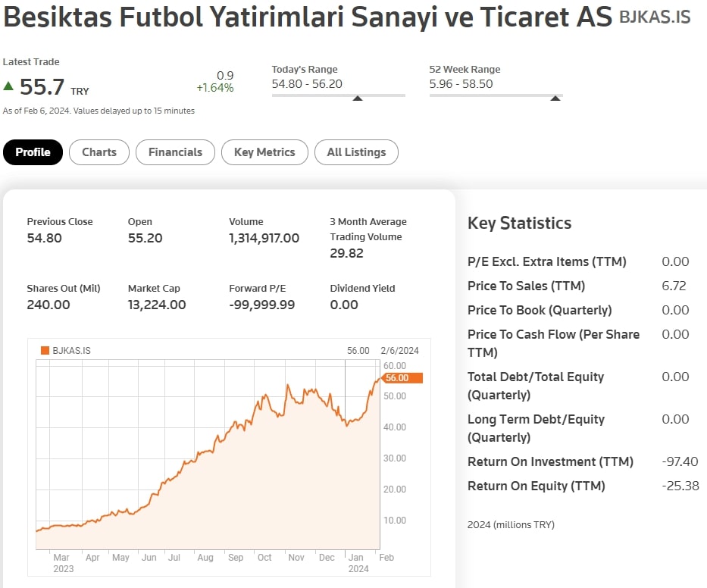
Task: Click the Price To Sales value 6.72
Action: 674,286
